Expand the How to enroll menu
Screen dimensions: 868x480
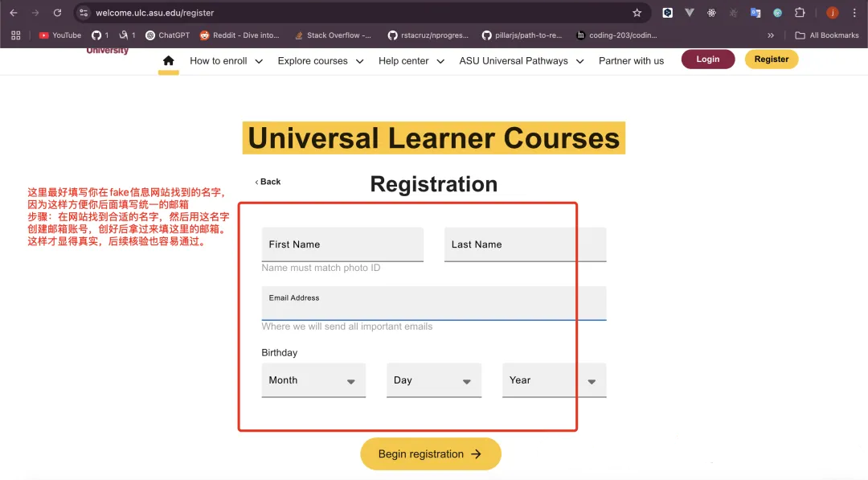pos(226,61)
